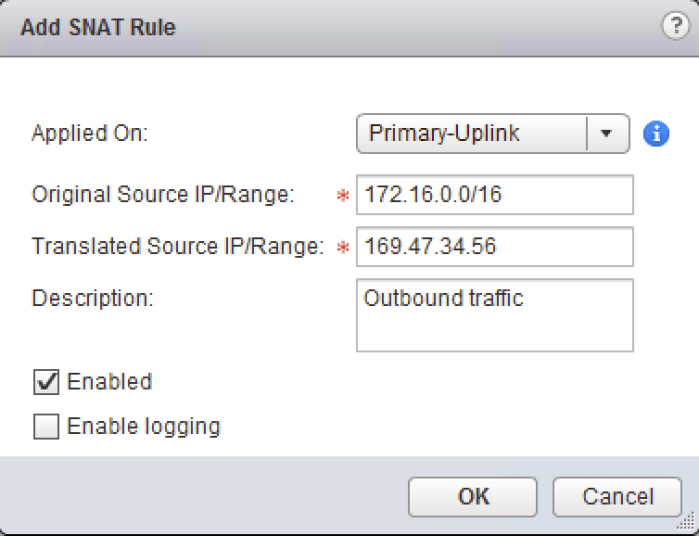Viewport: 699px width, 536px height.
Task: Click the red asterisk beside Translated Source
Action: pos(345,247)
